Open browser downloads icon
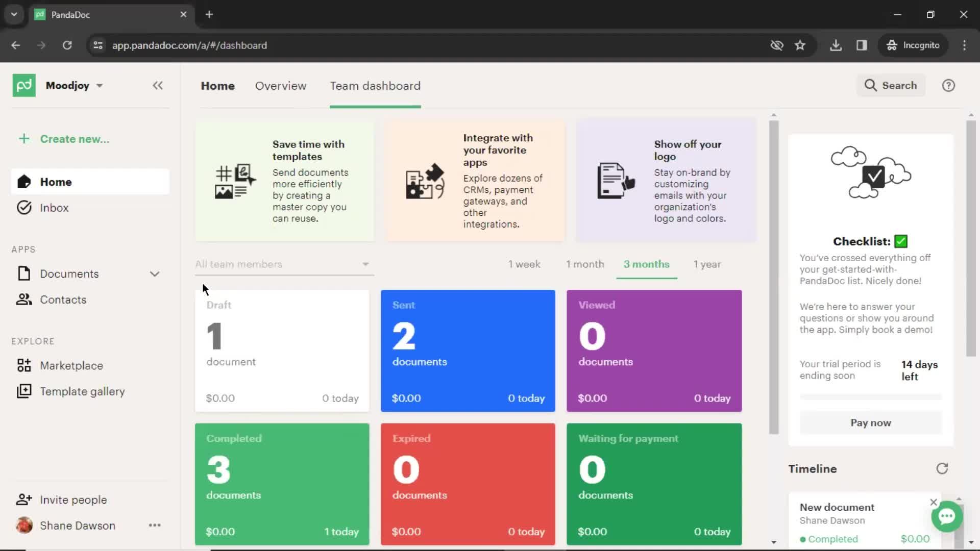 point(836,45)
